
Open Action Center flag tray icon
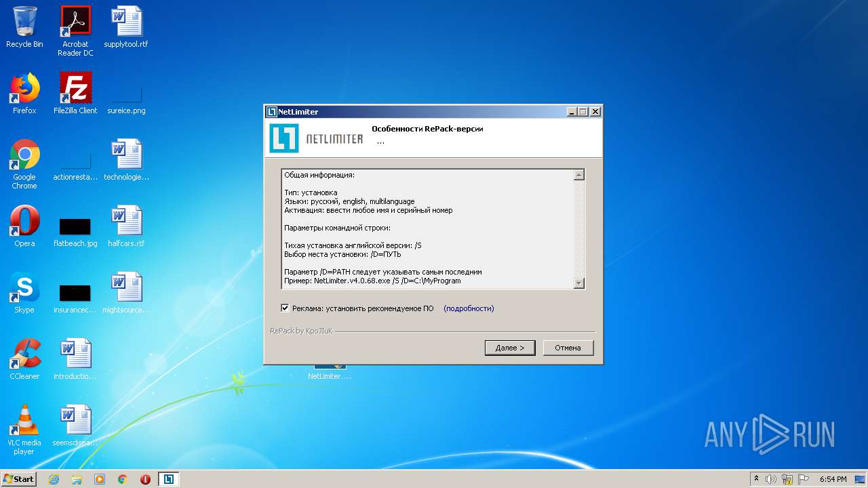[x=804, y=479]
